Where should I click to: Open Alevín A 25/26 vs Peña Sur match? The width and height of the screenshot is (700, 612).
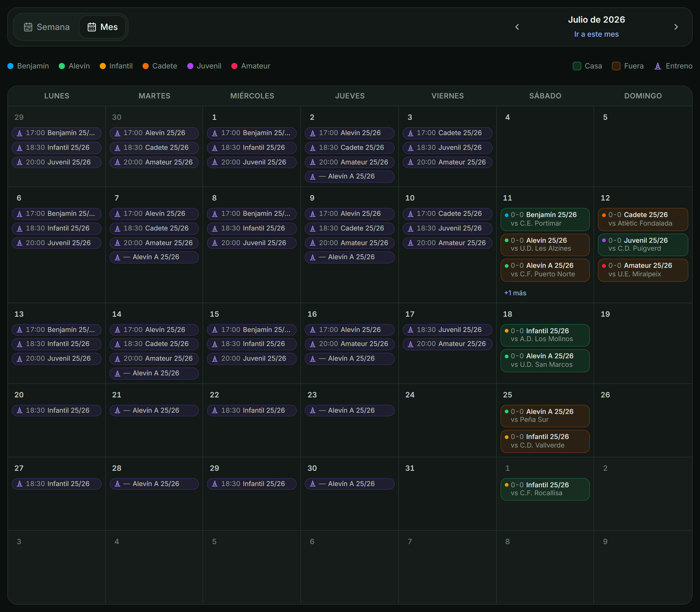coord(545,416)
